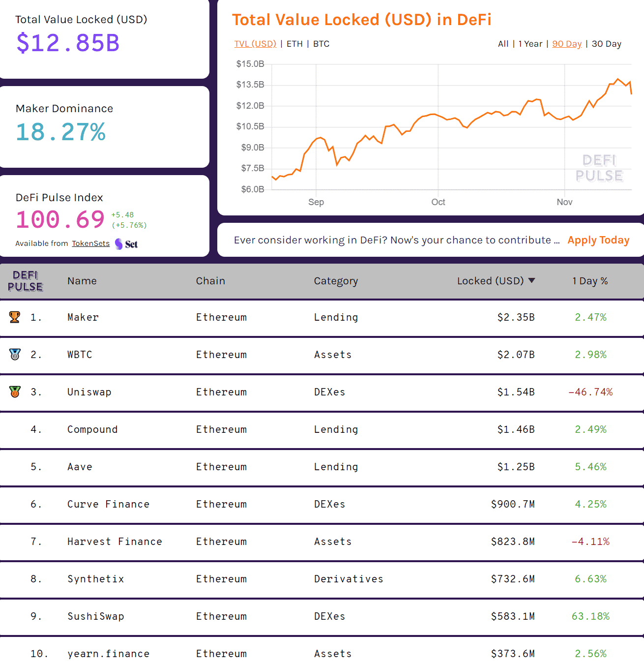
Task: Select TVL (USD) chart view
Action: tap(255, 44)
